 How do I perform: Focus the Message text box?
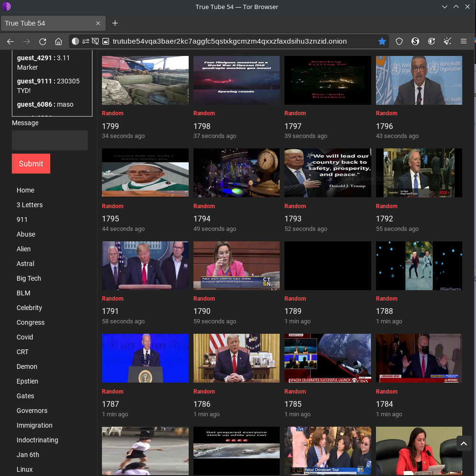(50, 140)
